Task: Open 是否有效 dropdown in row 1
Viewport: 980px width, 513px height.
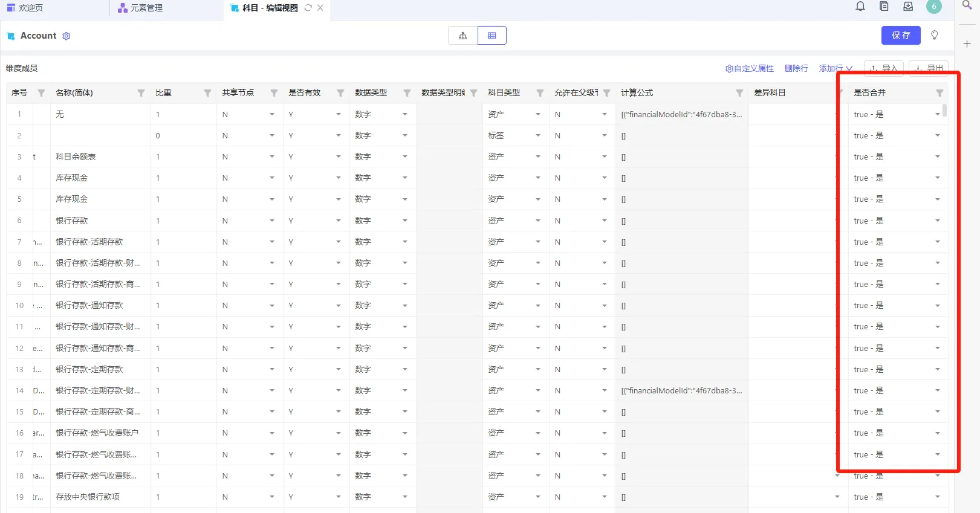Action: (x=338, y=114)
